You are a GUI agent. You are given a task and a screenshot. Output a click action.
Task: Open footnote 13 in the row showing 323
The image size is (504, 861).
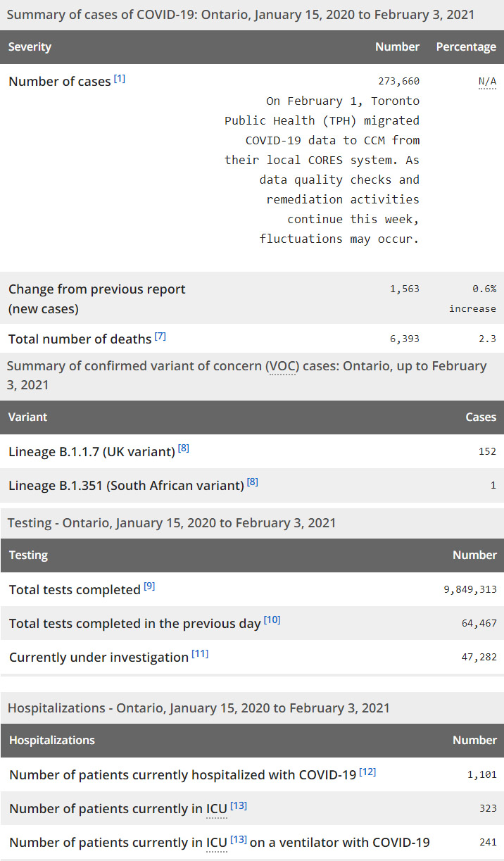(x=239, y=805)
